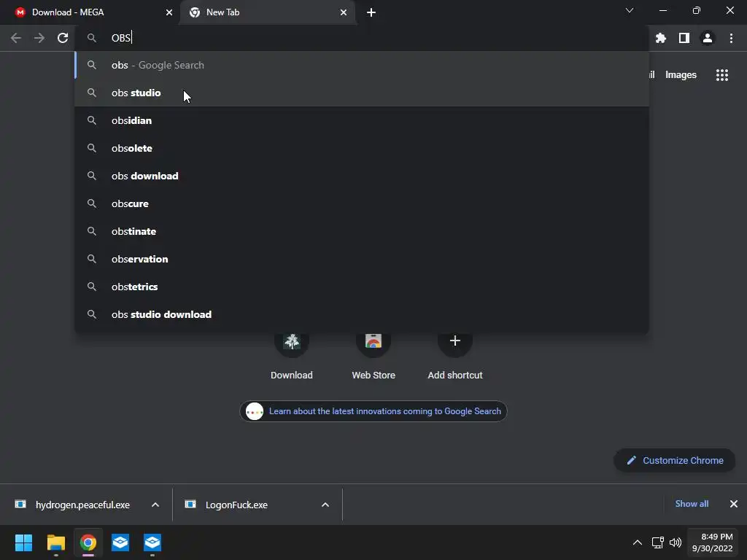
Task: Open the Windows Start menu
Action: tap(23, 542)
